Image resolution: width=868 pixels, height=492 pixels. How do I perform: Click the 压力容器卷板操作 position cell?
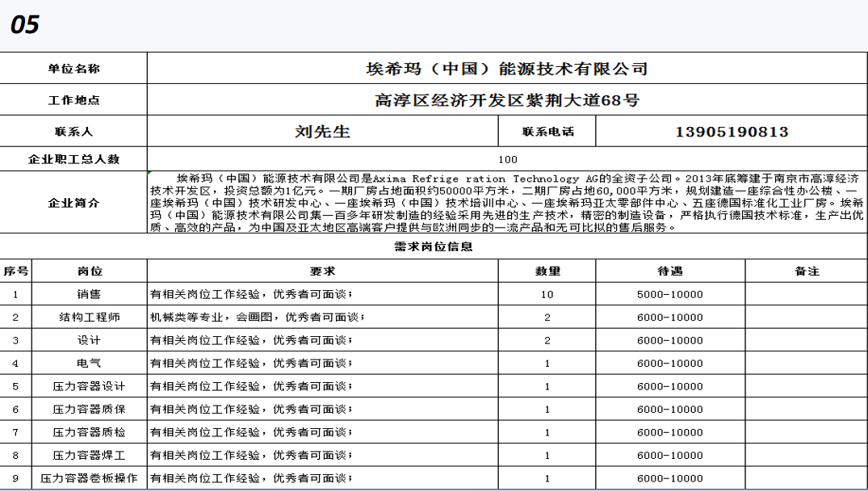90,479
